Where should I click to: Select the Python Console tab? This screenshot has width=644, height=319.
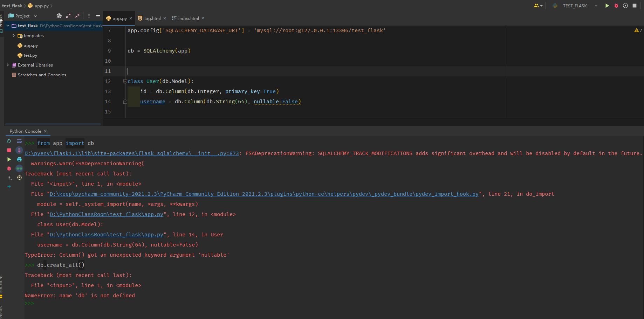pyautogui.click(x=26, y=131)
